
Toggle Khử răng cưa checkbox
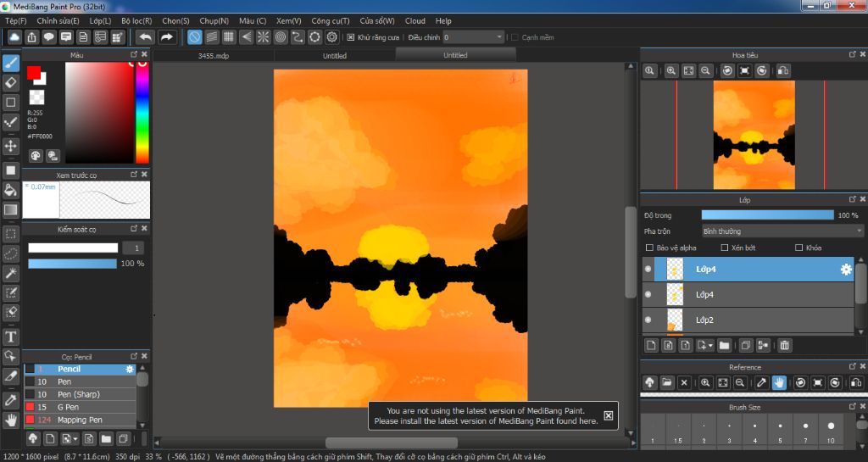click(350, 37)
